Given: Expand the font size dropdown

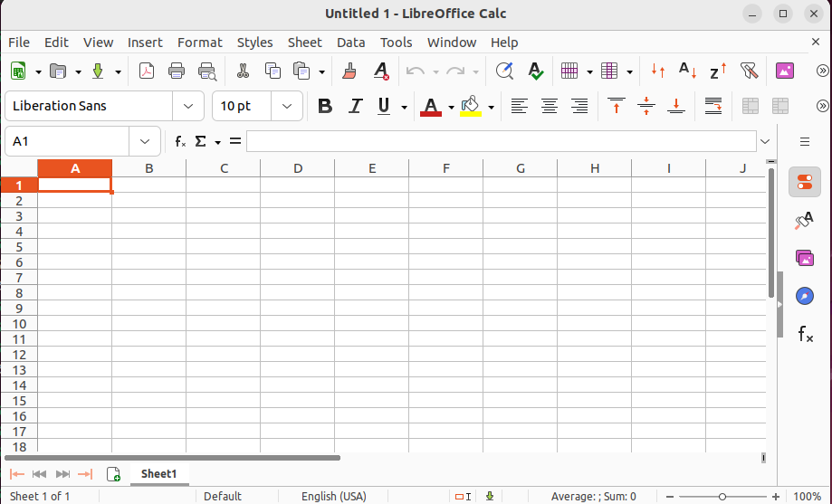Looking at the screenshot, I should point(286,106).
